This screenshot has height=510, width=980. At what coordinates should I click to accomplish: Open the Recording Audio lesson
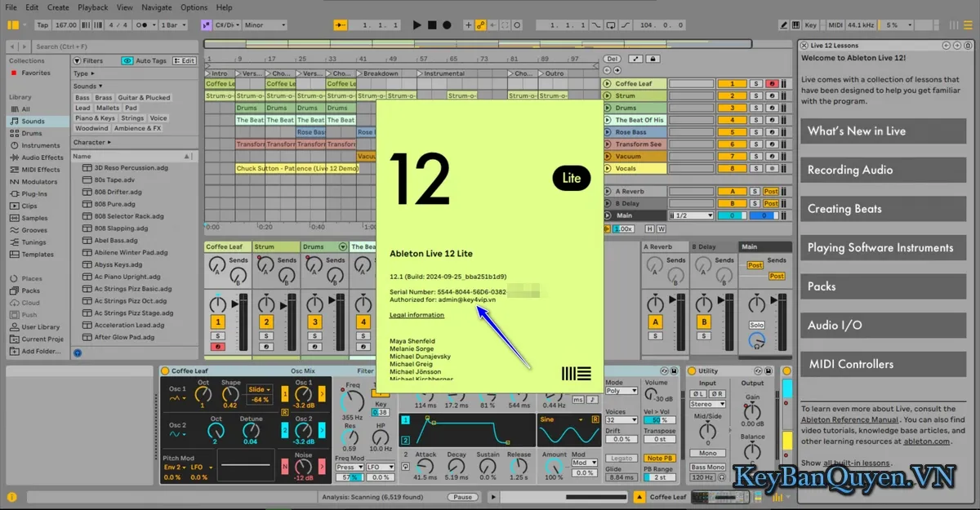(x=883, y=170)
